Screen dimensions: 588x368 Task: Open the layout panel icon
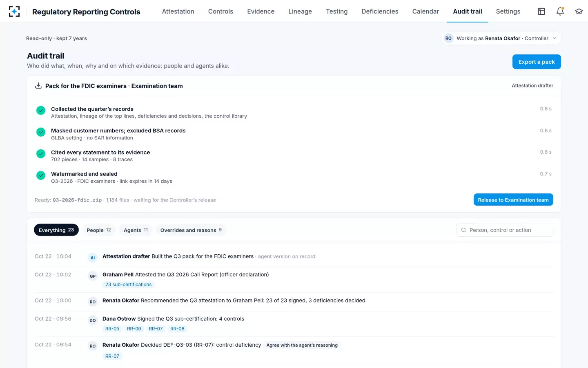(541, 11)
